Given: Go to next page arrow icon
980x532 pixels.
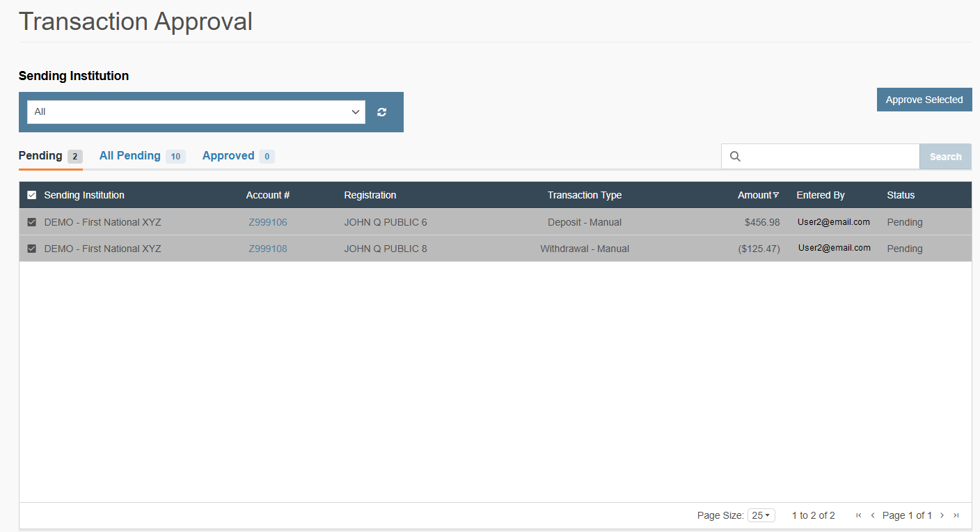Looking at the screenshot, I should (x=942, y=515).
